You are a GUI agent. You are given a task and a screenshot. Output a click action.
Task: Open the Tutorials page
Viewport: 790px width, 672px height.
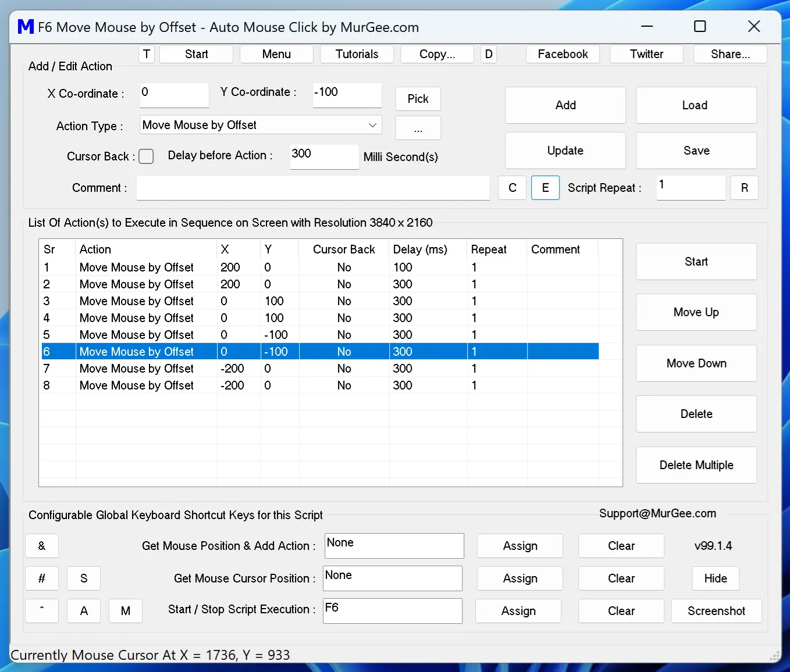tap(357, 54)
